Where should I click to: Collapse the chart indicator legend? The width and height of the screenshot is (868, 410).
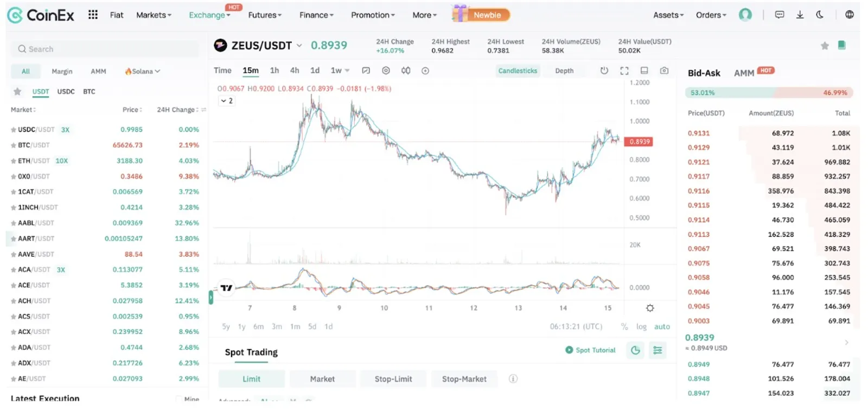(x=226, y=101)
